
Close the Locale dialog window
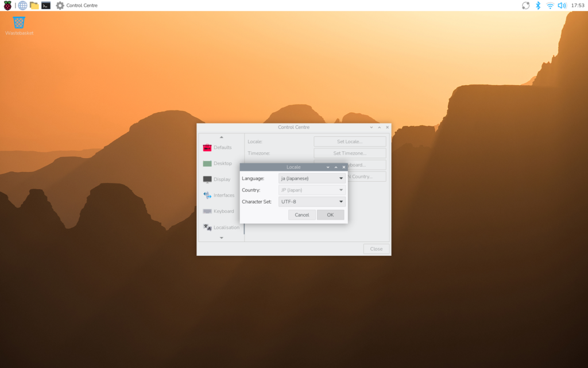coord(344,167)
